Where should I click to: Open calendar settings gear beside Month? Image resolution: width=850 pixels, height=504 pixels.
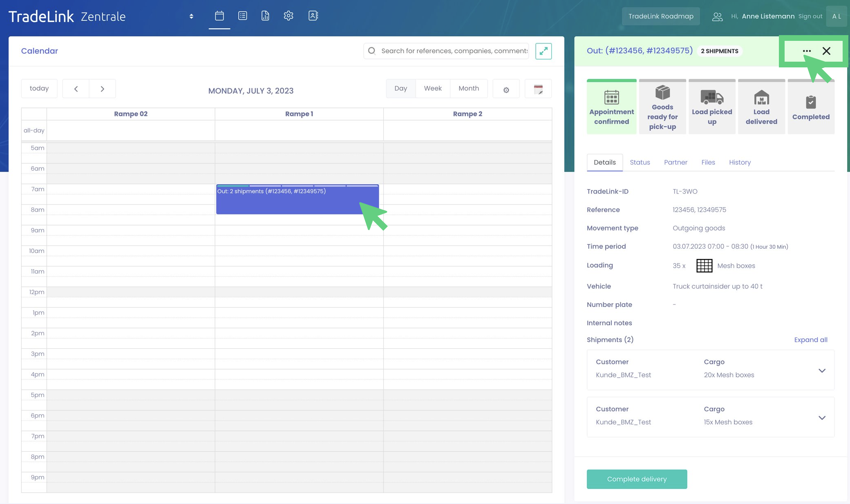coord(506,90)
